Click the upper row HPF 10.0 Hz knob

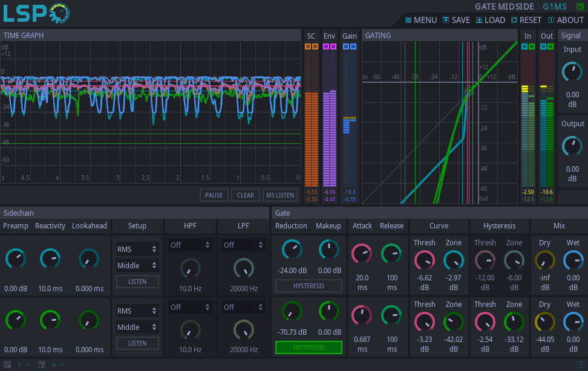tap(191, 268)
